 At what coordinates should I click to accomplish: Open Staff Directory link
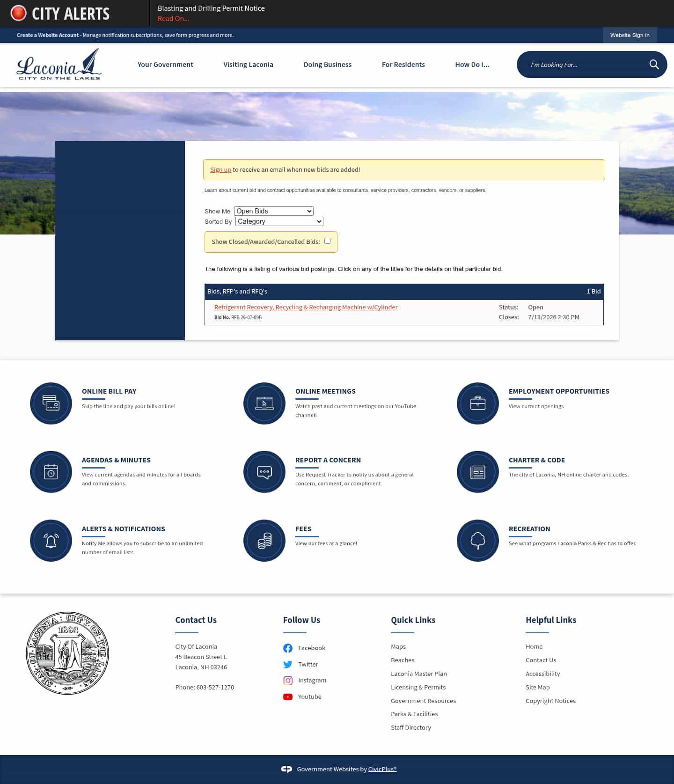[411, 728]
